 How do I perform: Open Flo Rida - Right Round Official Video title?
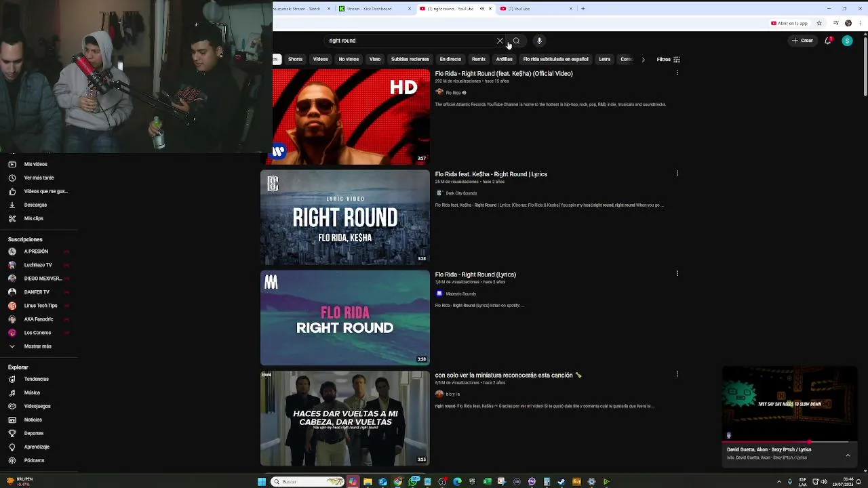point(504,73)
